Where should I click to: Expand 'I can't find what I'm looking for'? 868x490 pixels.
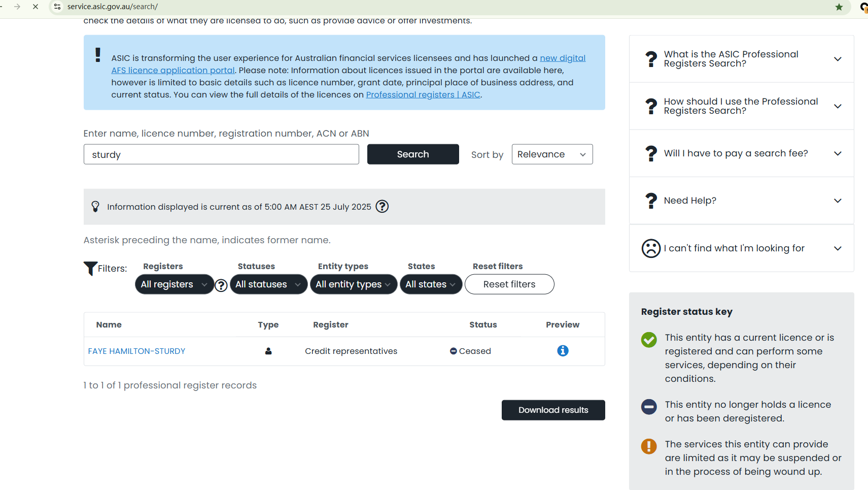click(741, 248)
